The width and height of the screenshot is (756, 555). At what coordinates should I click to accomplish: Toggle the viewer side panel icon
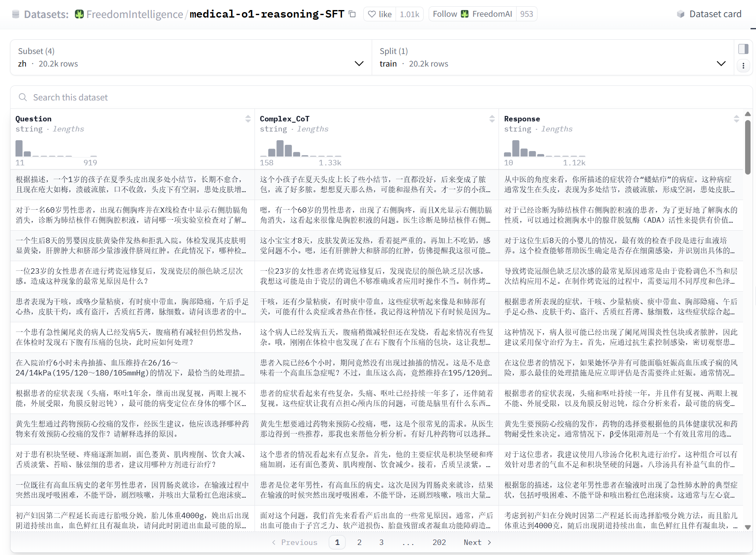point(743,49)
